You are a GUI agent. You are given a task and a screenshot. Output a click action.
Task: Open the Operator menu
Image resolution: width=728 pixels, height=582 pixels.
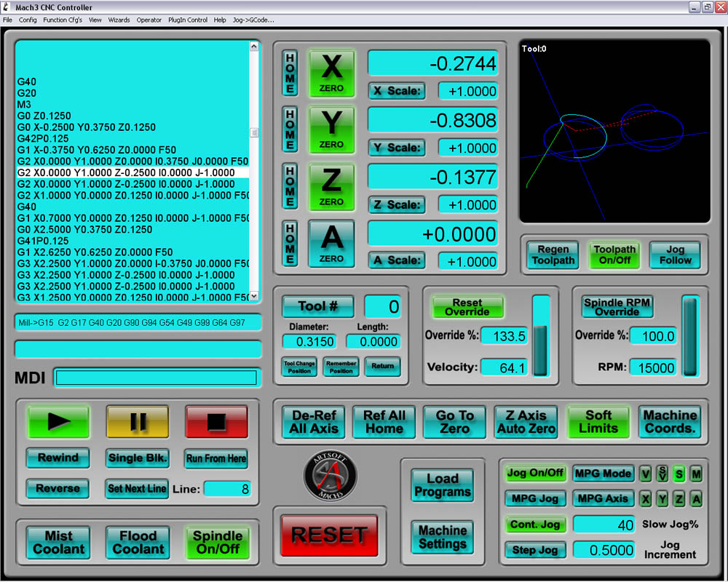[149, 20]
